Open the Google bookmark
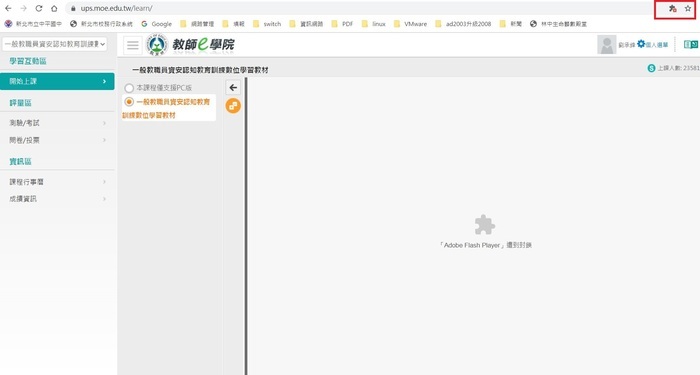Image resolution: width=700 pixels, height=375 pixels. (x=156, y=24)
